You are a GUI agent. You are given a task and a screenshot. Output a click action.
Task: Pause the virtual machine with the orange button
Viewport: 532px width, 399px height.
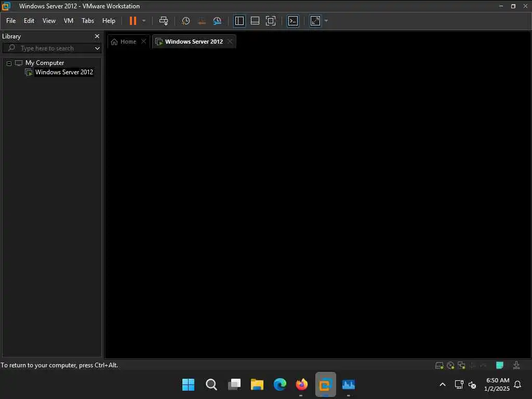(132, 21)
